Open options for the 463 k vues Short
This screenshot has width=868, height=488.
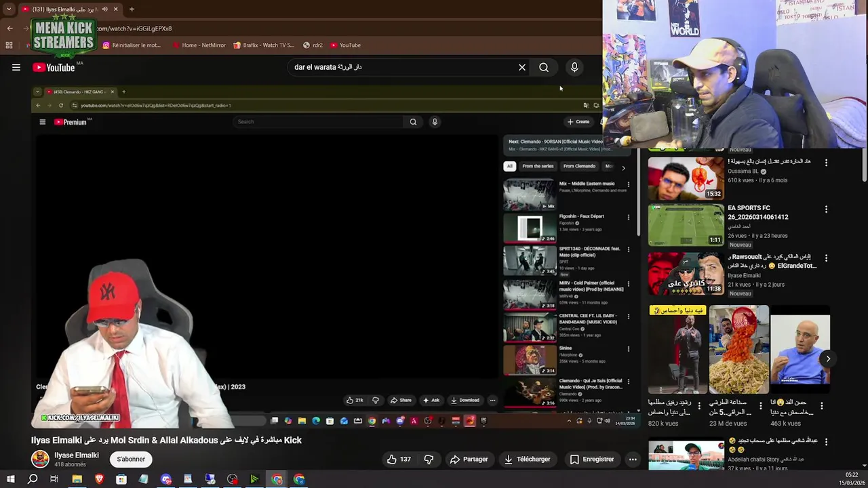(x=822, y=406)
